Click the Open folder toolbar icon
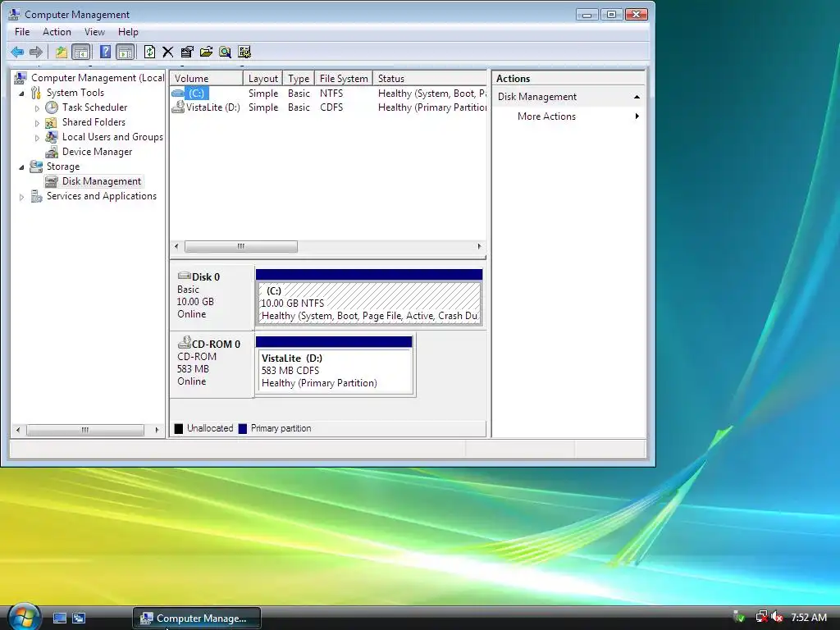Viewport: 840px width, 630px height. pyautogui.click(x=206, y=52)
